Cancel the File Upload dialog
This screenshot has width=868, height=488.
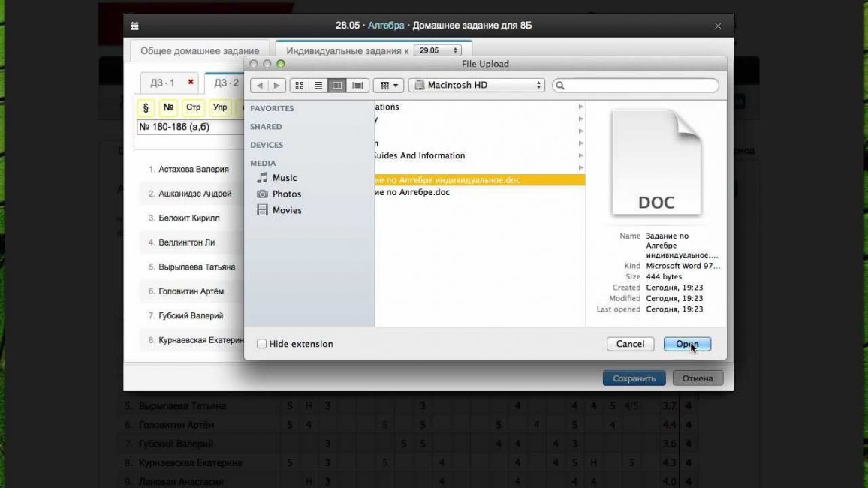click(x=630, y=344)
